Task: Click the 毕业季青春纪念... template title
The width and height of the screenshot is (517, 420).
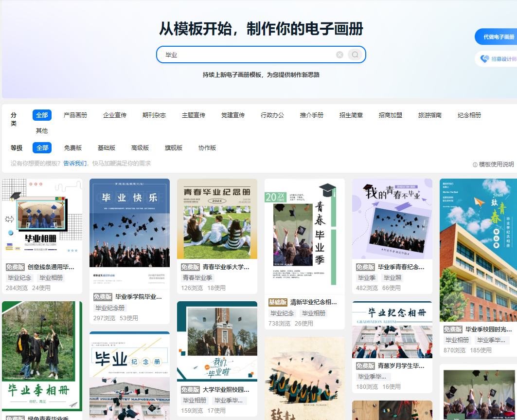Action: 401,267
